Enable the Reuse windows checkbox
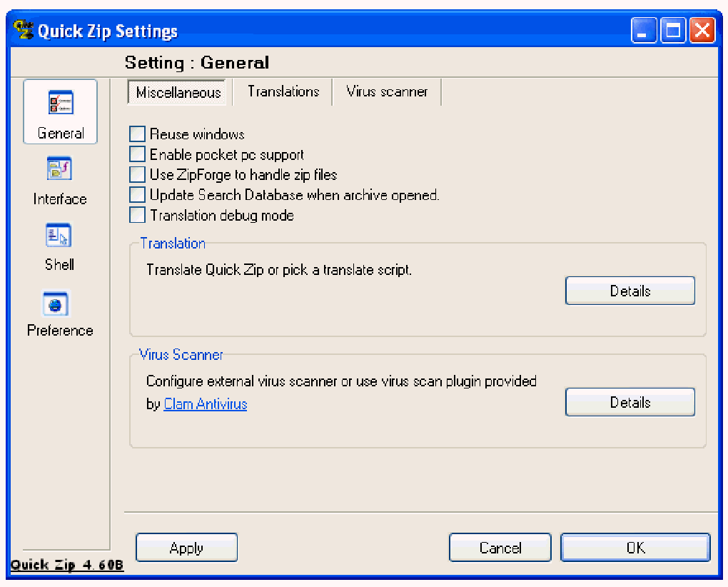Viewport: 728px width, 587px height. point(138,134)
